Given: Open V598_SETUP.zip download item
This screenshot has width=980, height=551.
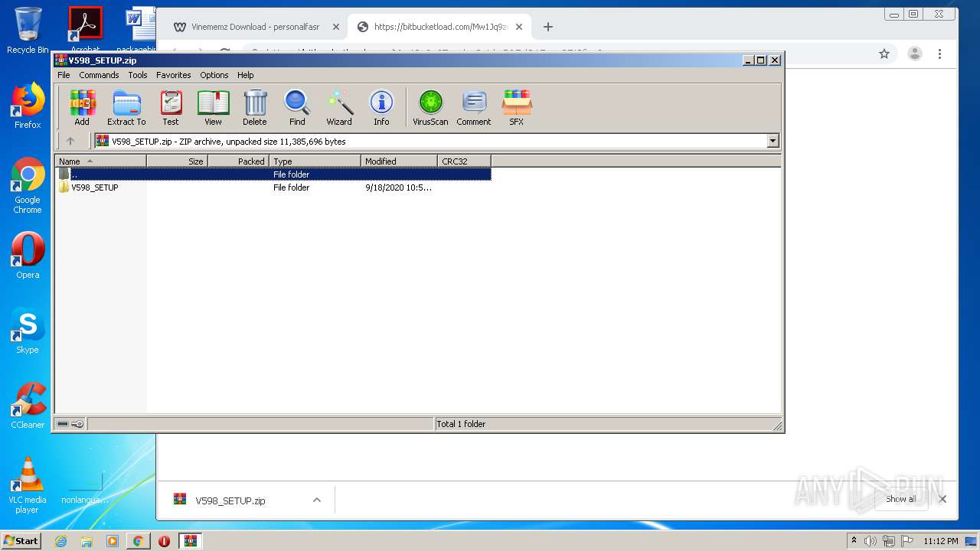Looking at the screenshot, I should pos(230,500).
